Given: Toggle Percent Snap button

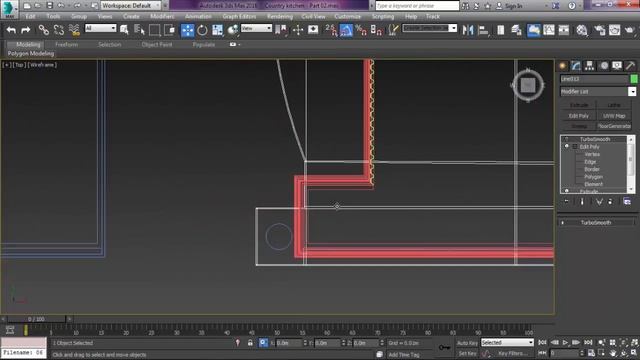Looking at the screenshot, I should (361, 30).
